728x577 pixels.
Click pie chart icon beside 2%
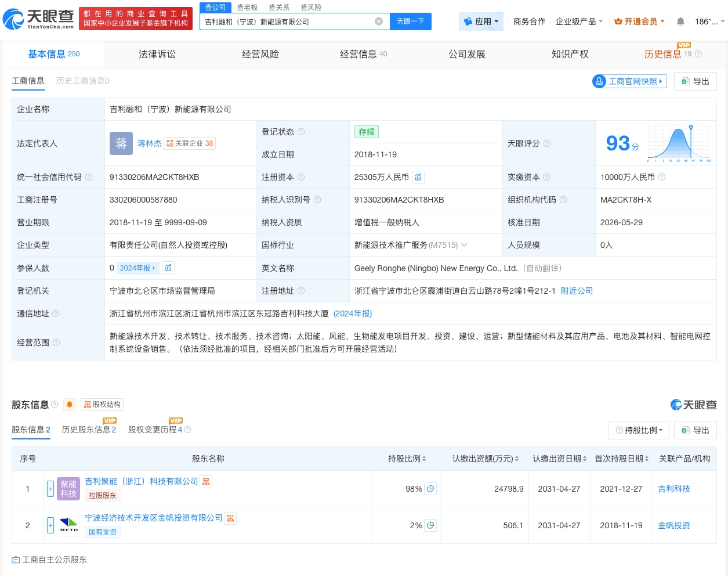(x=430, y=525)
